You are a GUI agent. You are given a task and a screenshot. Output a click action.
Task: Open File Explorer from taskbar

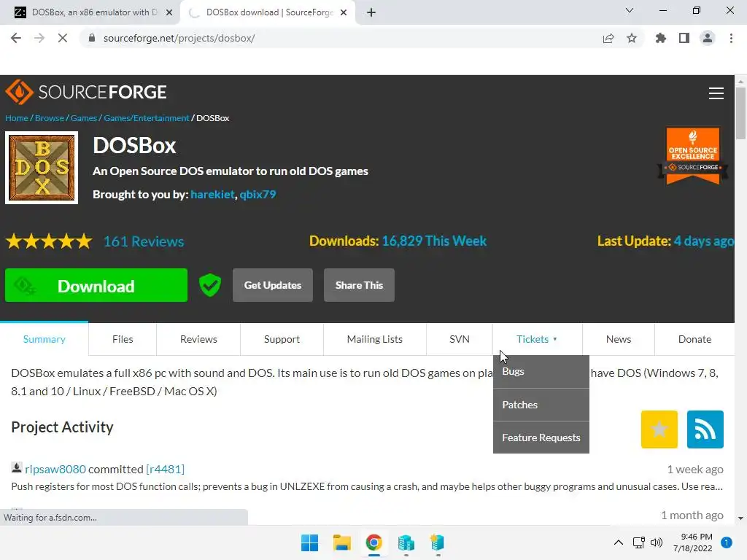click(341, 542)
